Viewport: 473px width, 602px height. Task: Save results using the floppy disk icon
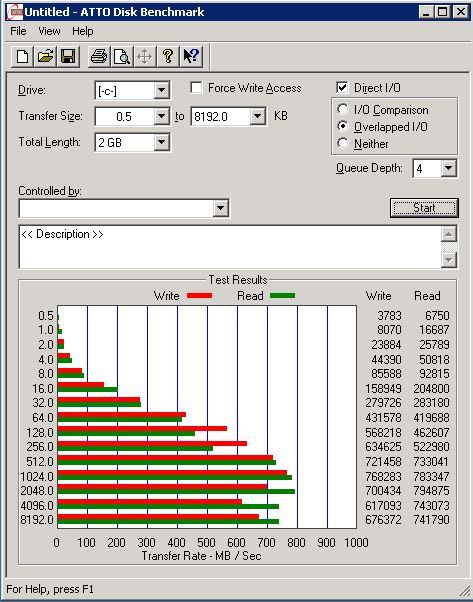click(x=68, y=56)
